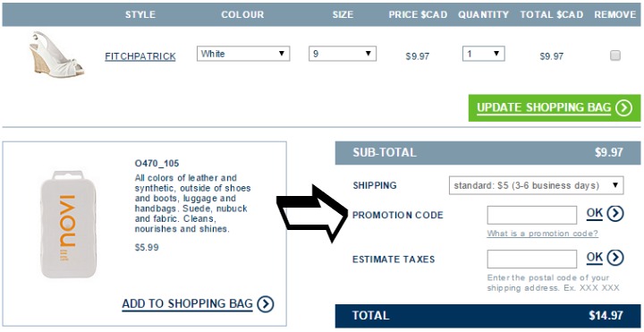Click arrow icon on Update Shopping Bag
Image resolution: width=644 pixels, height=332 pixels.
[x=623, y=108]
